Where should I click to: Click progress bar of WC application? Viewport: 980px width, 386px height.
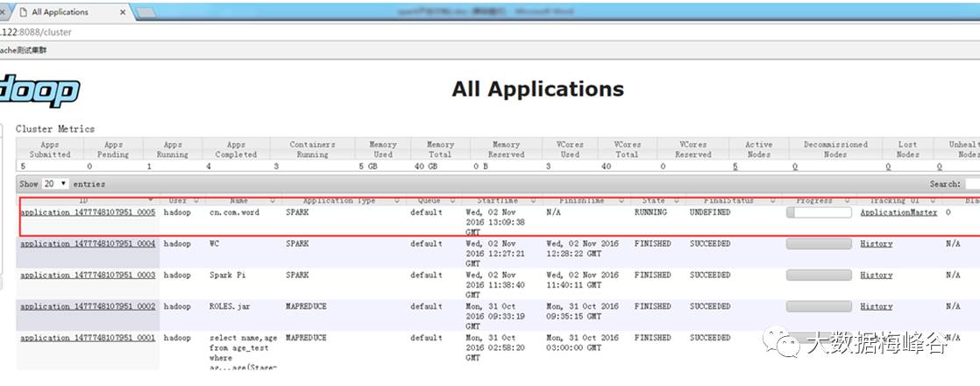tap(819, 244)
